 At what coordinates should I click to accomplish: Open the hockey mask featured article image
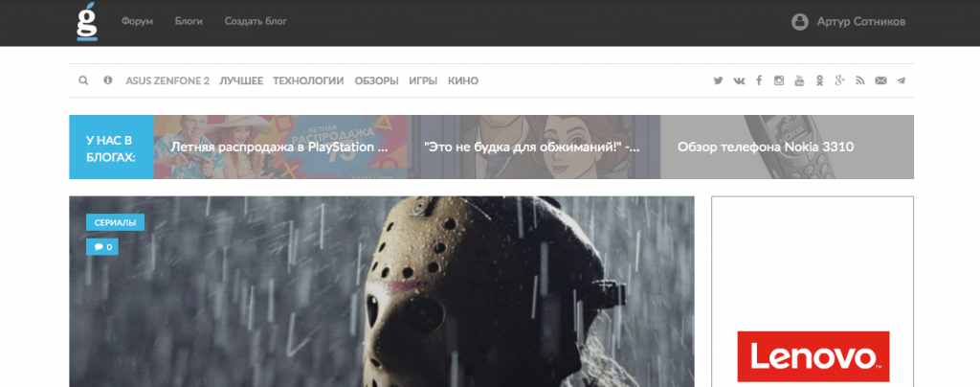coord(381,291)
